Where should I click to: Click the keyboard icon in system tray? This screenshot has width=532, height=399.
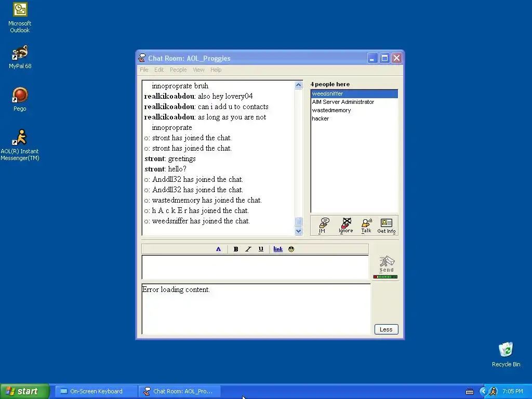click(470, 392)
